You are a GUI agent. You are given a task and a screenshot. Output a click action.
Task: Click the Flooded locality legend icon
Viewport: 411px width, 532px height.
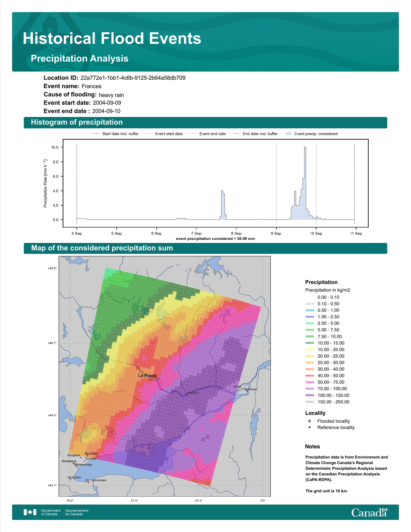pos(309,421)
